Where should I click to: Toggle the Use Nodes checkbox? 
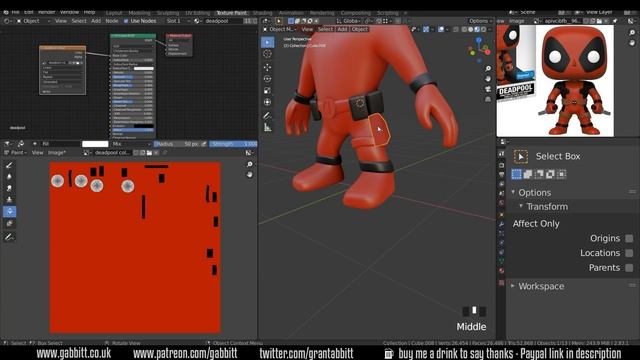[x=126, y=21]
